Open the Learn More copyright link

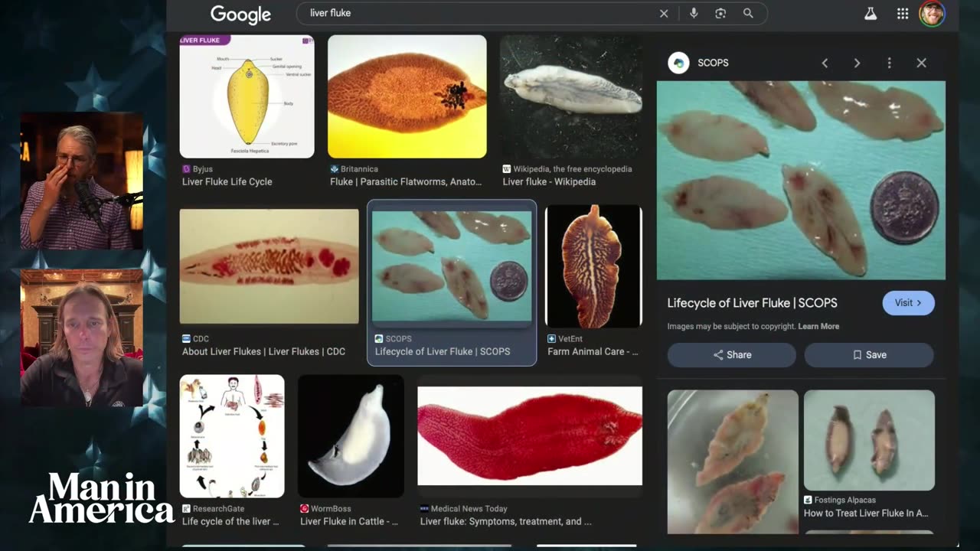818,326
